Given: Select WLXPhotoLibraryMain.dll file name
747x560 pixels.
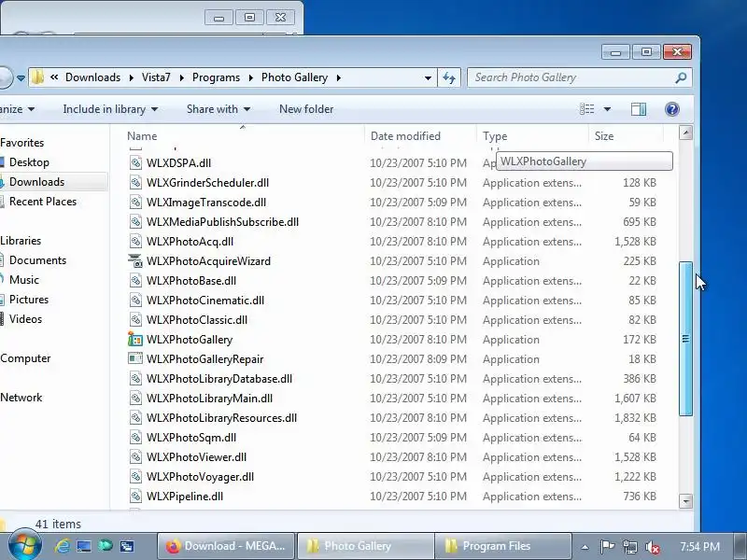Looking at the screenshot, I should click(x=209, y=399).
